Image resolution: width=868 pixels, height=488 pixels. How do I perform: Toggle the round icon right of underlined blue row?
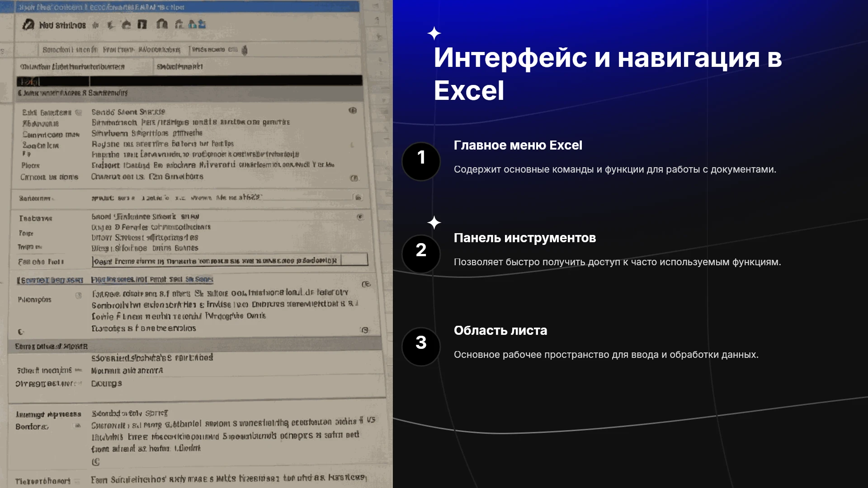tap(366, 284)
